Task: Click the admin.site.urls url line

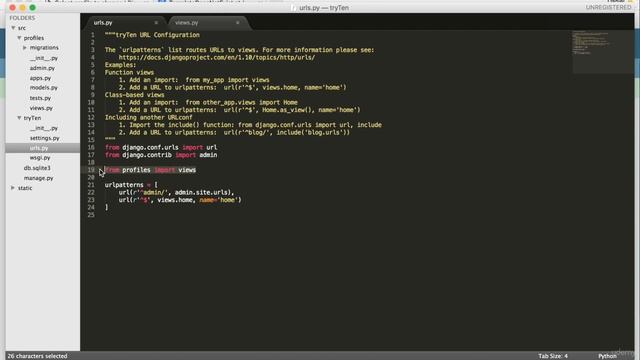Action: tap(176, 192)
